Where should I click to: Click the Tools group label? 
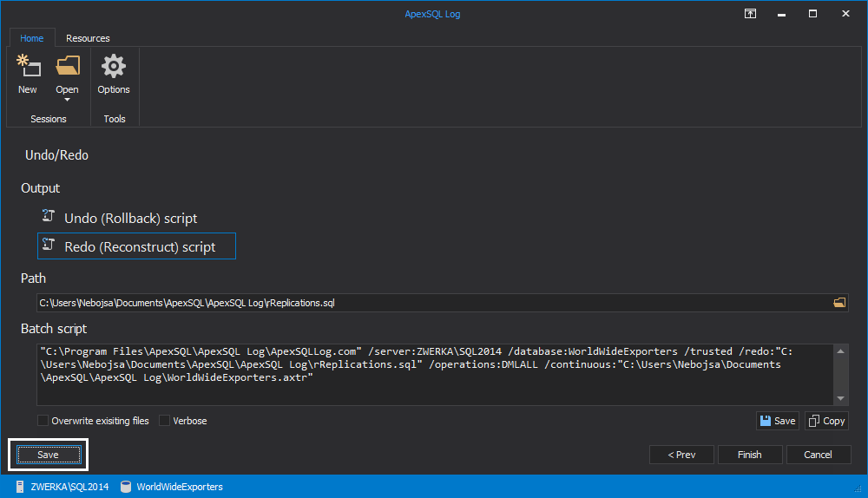coord(115,119)
